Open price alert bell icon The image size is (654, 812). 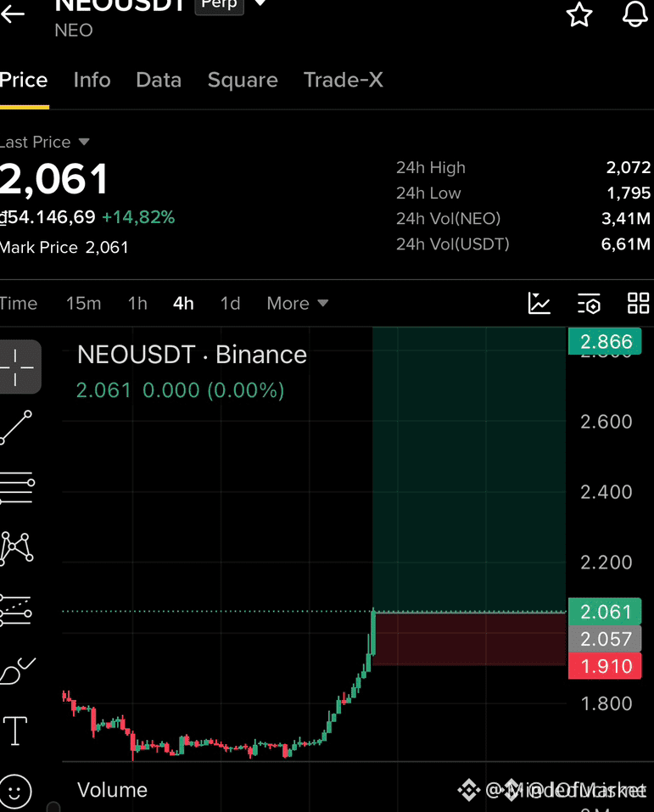click(x=635, y=14)
